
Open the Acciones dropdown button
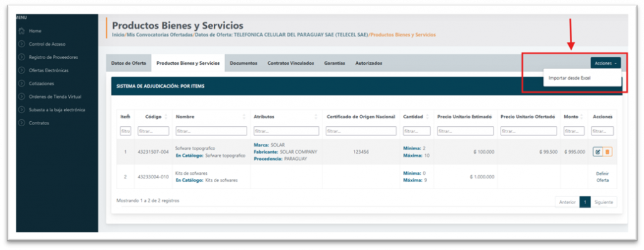coord(606,63)
